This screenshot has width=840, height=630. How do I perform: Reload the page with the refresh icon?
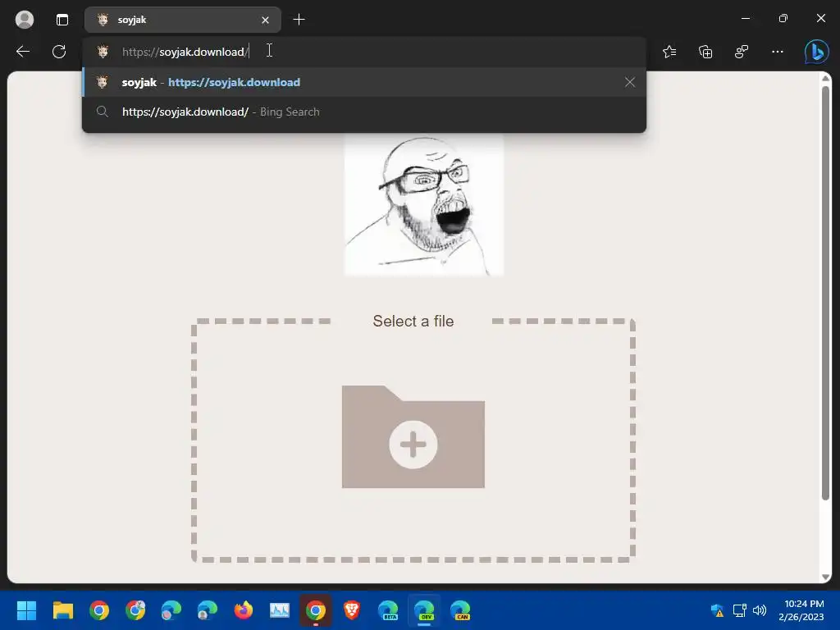click(x=59, y=52)
